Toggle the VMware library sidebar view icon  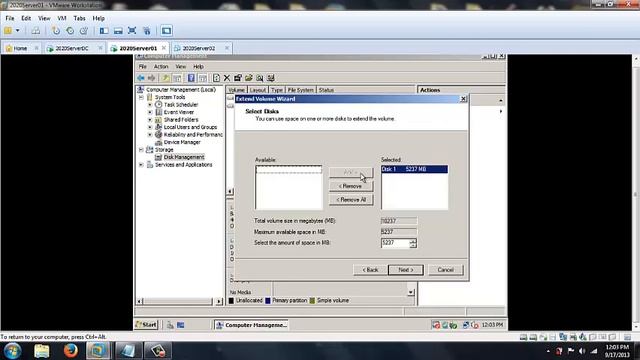coord(104,31)
